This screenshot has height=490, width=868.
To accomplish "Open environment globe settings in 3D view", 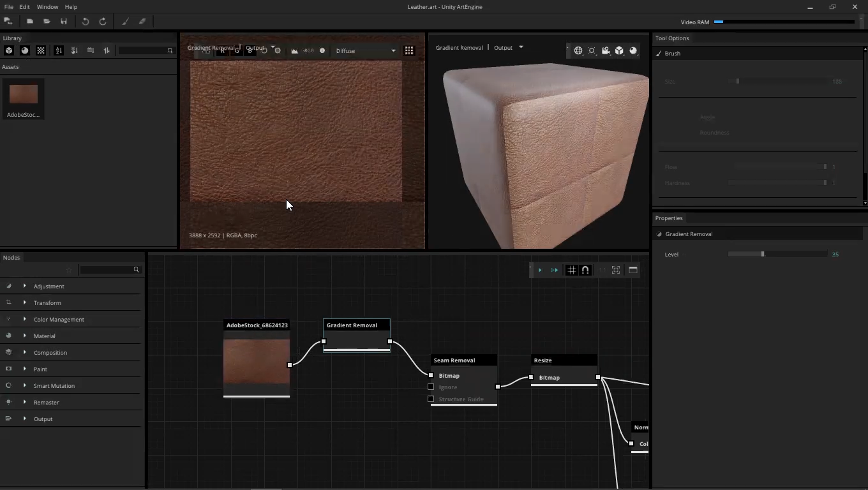I will pos(578,50).
